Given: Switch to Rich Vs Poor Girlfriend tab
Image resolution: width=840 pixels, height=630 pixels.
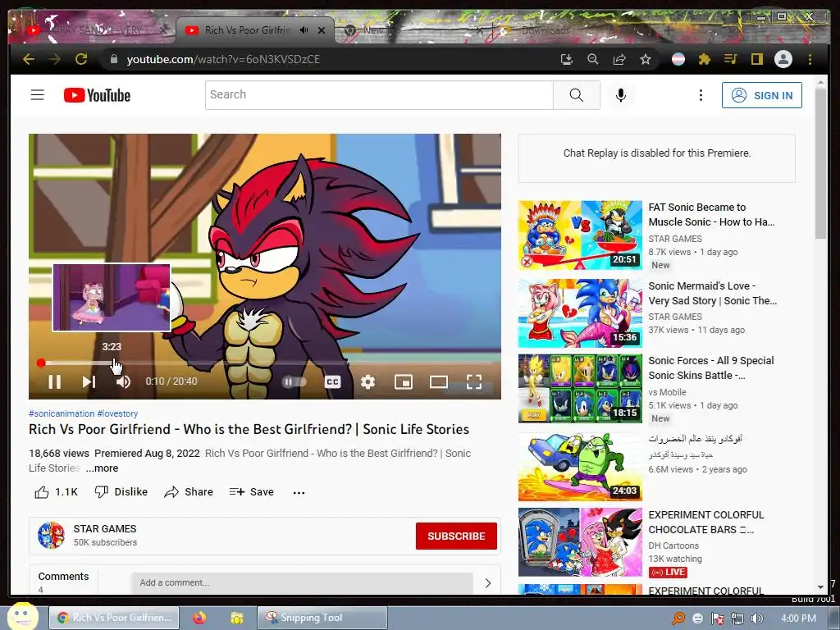Looking at the screenshot, I should click(x=246, y=30).
